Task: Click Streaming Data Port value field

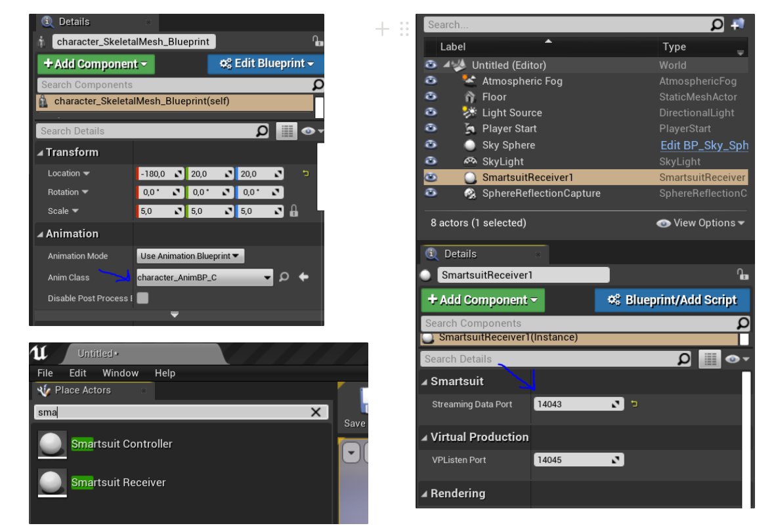Action: click(x=578, y=405)
